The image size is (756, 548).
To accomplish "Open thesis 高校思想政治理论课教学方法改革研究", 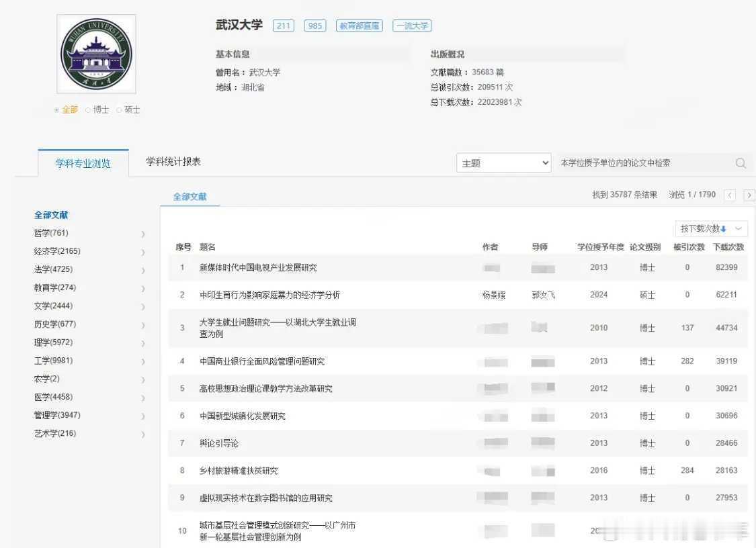I will point(265,389).
